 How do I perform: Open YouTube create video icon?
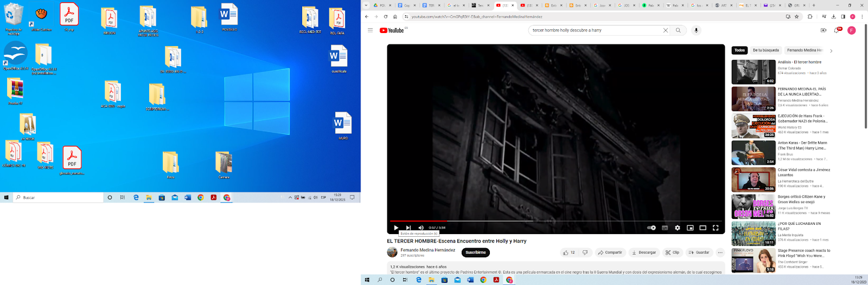click(824, 30)
